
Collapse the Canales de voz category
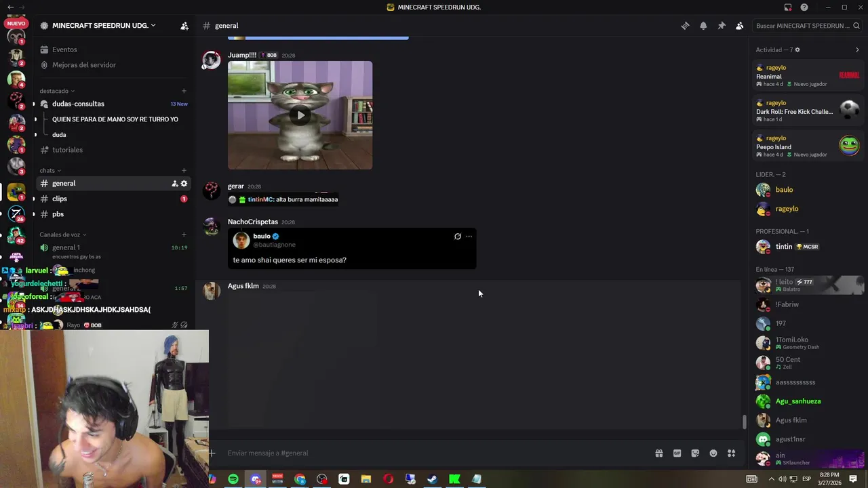63,235
